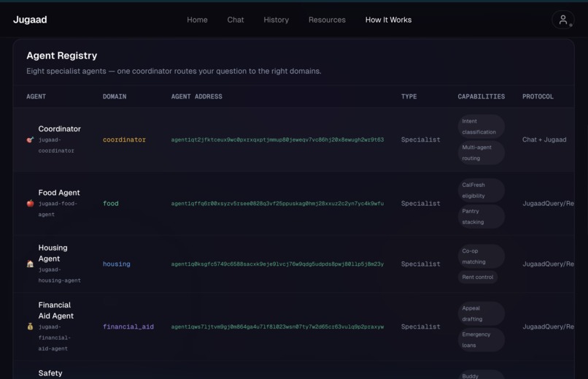This screenshot has height=379, width=588.
Task: Click the Multi-agent routing capability tag
Action: pyautogui.click(x=481, y=153)
